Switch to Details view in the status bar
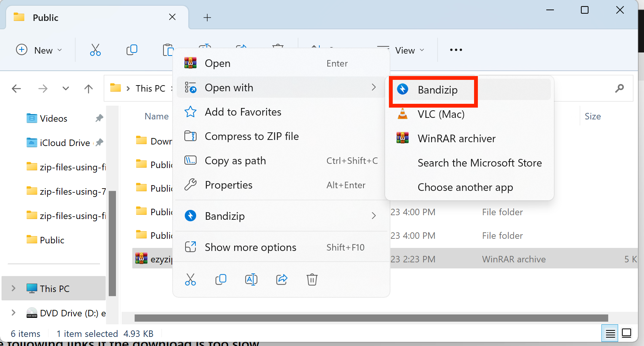 coord(609,333)
